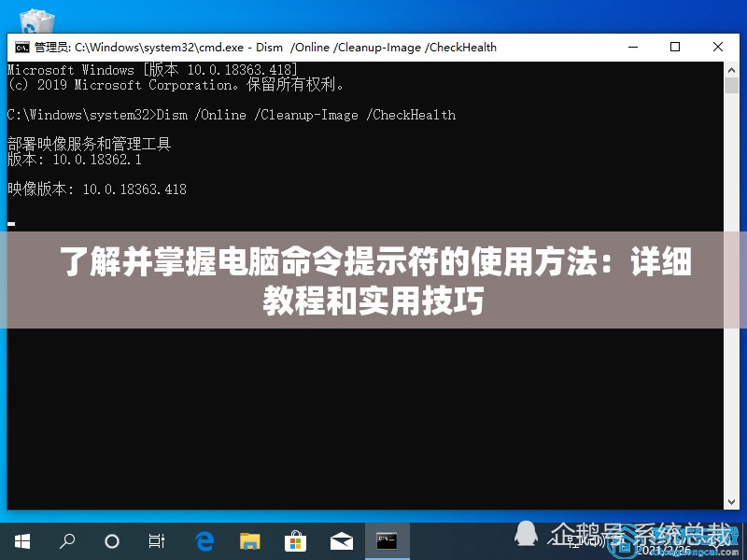This screenshot has height=560, width=747.
Task: Click the 'Microsoft Windows [版本 10.0.18363.418]' line
Action: click(x=152, y=70)
